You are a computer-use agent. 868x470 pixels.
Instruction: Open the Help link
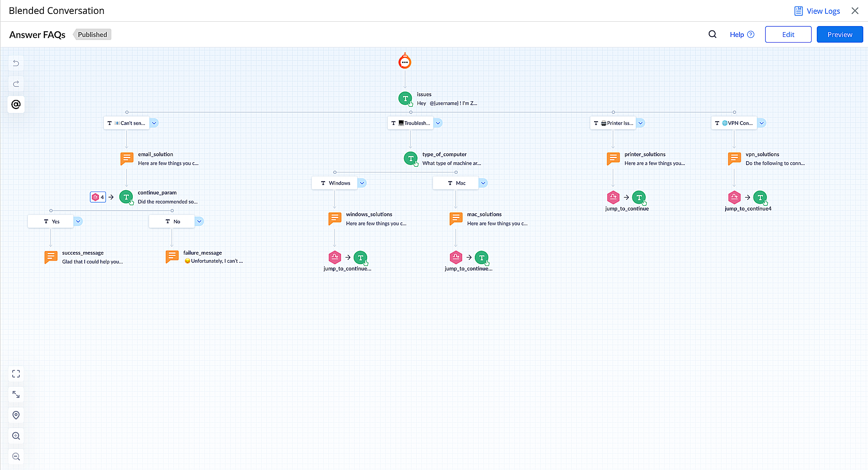point(742,34)
